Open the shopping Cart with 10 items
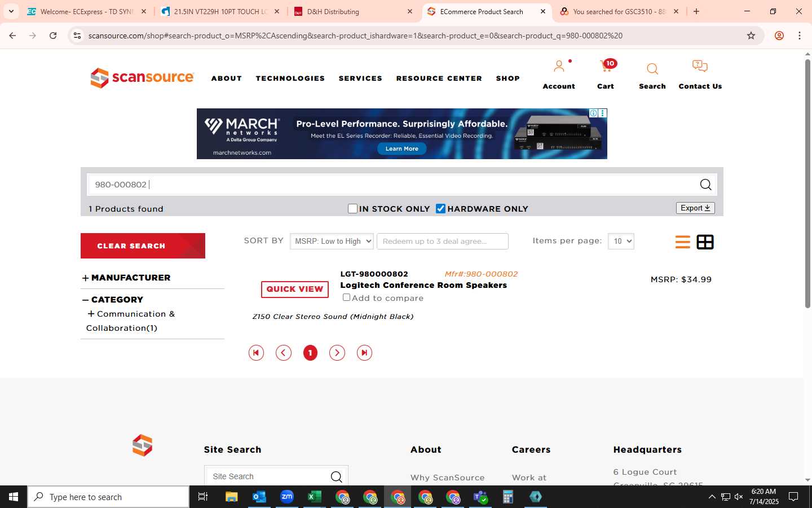 tap(607, 67)
